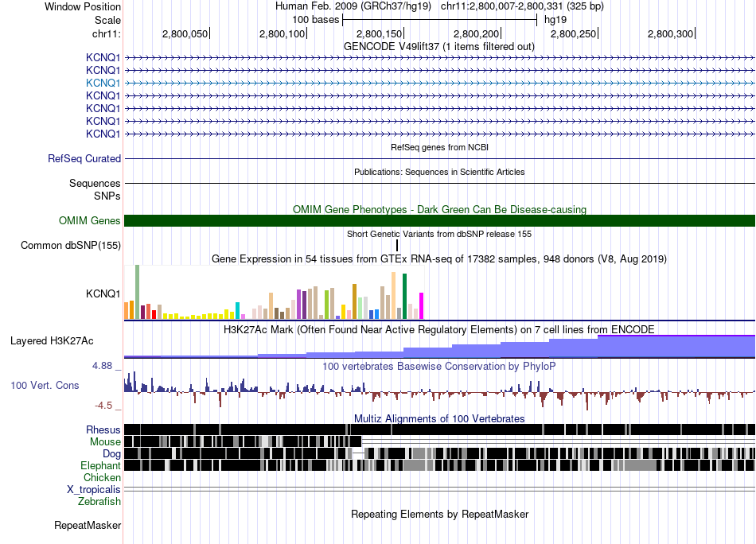Click the 2,800,050 ruler position

point(185,33)
